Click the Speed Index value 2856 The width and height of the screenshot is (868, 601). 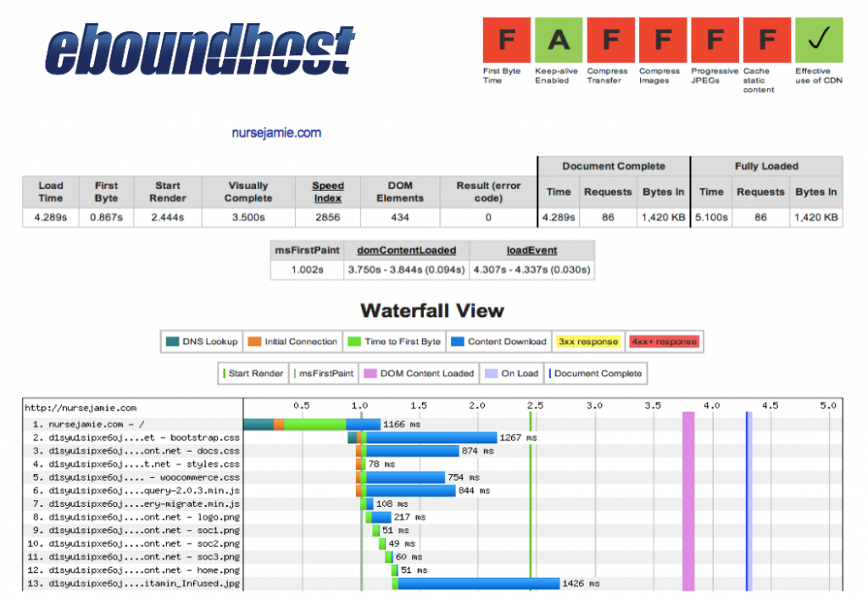click(328, 218)
